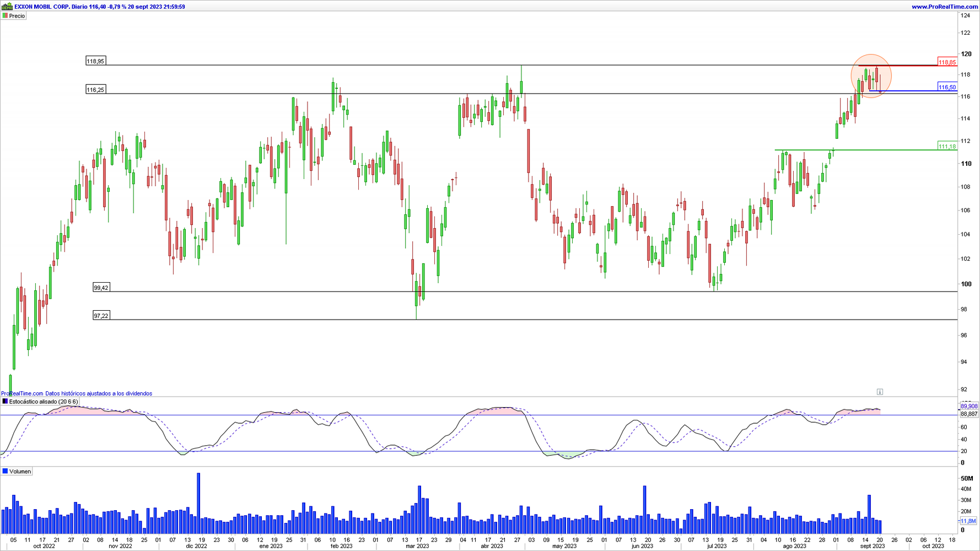Click the red 118,85 price tag
The width and height of the screenshot is (980, 551).
(947, 62)
